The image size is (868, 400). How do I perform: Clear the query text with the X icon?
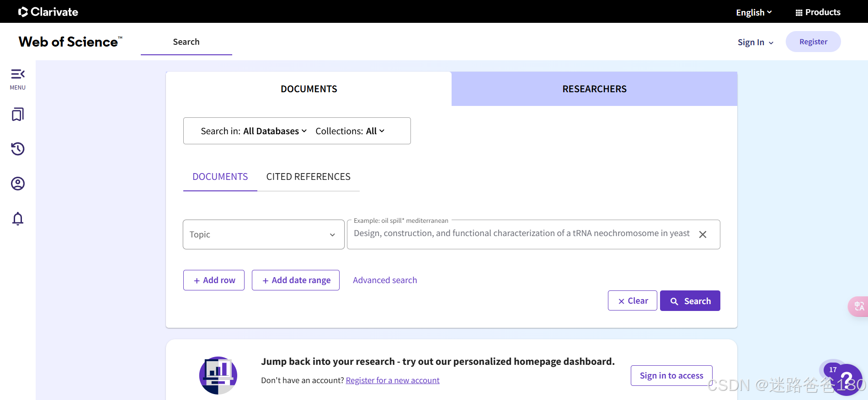point(703,234)
